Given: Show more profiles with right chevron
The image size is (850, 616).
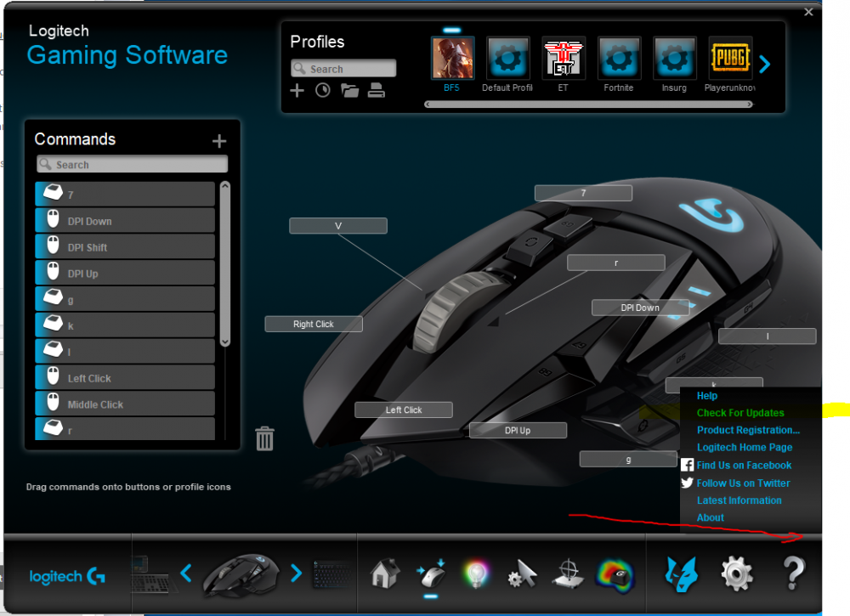Looking at the screenshot, I should 765,65.
